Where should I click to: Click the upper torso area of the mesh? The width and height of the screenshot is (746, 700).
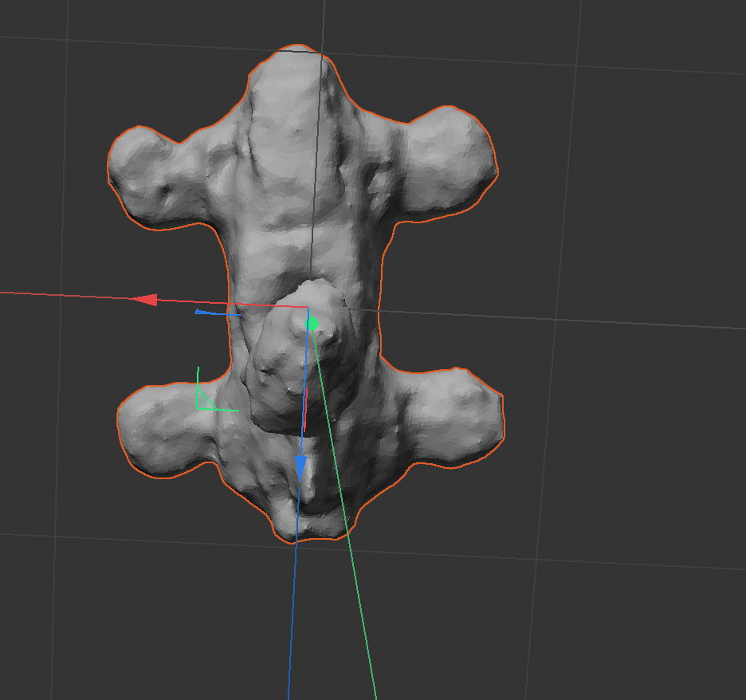[295, 183]
